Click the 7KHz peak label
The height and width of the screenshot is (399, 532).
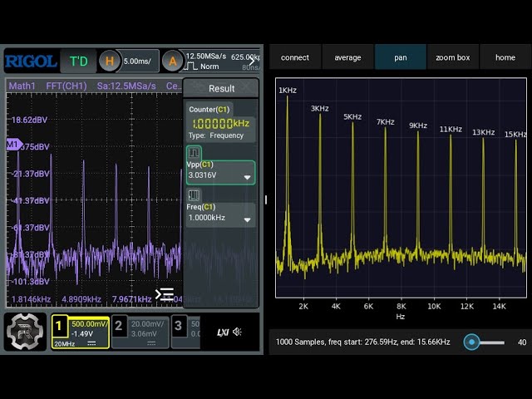click(x=385, y=122)
